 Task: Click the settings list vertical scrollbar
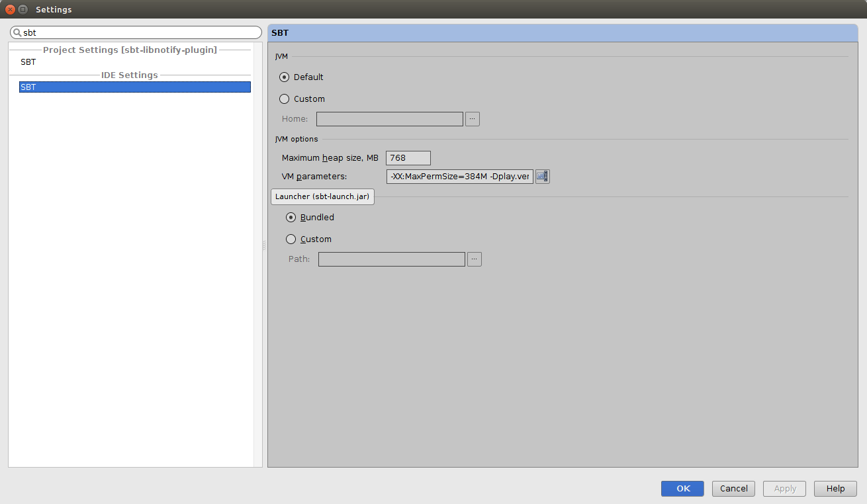258,255
